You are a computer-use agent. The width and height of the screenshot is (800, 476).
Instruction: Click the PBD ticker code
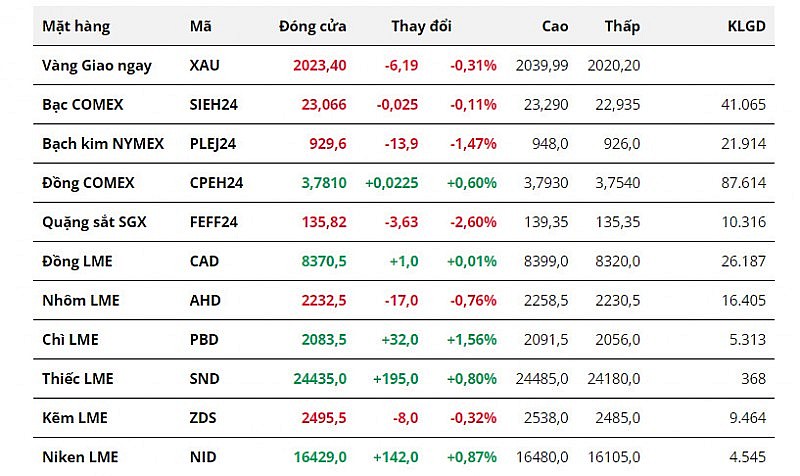tap(203, 340)
